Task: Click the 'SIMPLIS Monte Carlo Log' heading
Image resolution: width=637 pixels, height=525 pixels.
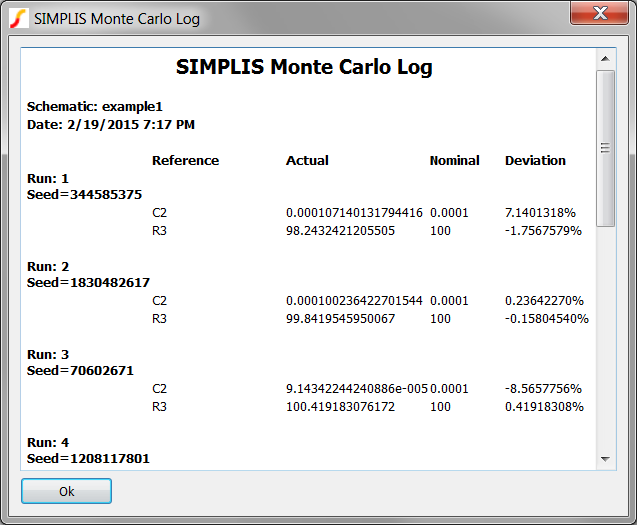Action: coord(304,68)
